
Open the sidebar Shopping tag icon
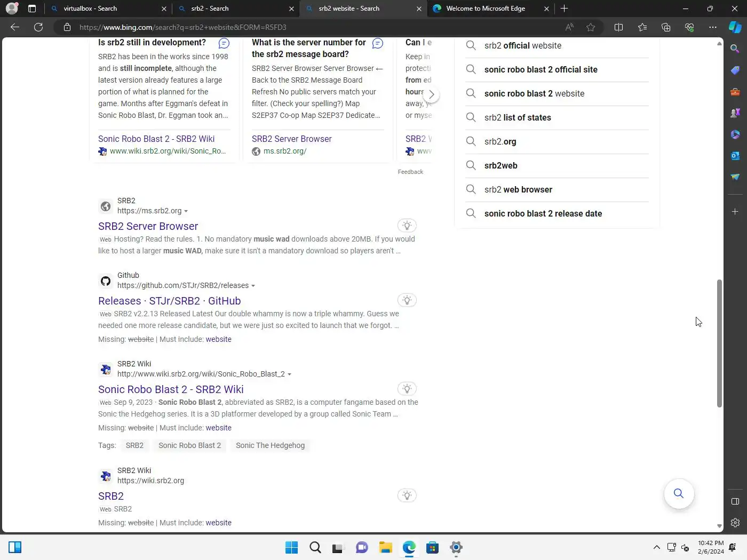click(x=735, y=70)
